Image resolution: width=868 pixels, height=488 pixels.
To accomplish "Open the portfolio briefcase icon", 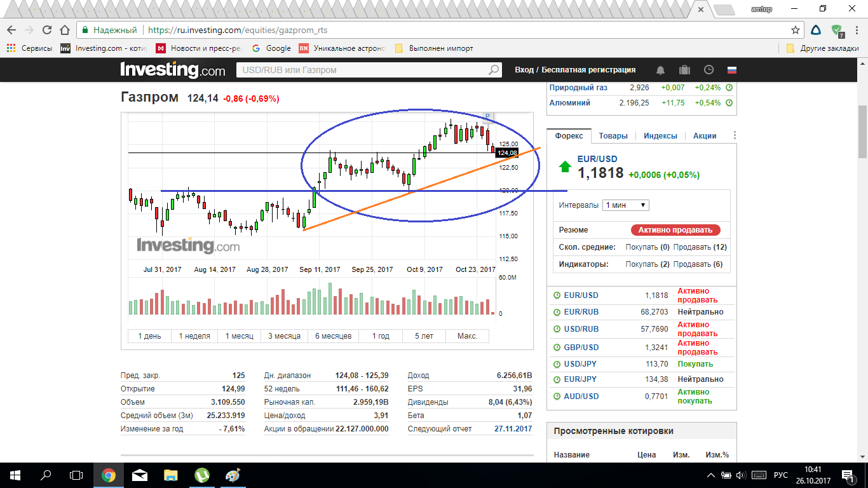I will pyautogui.click(x=684, y=70).
